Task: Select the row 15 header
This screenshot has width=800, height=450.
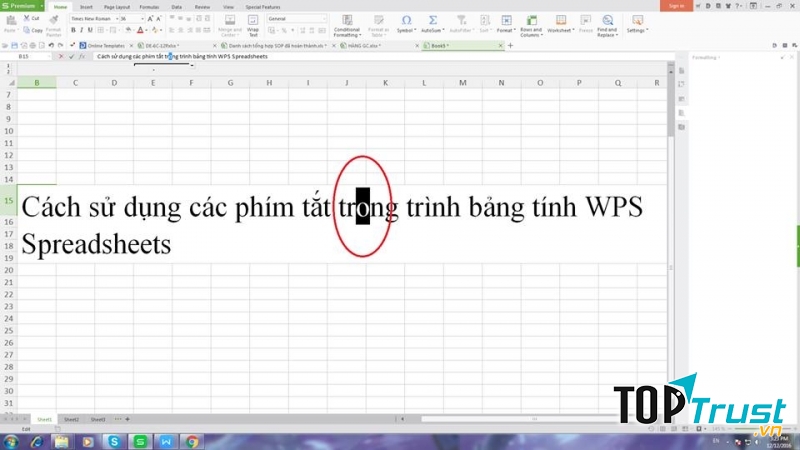Action: (x=9, y=201)
